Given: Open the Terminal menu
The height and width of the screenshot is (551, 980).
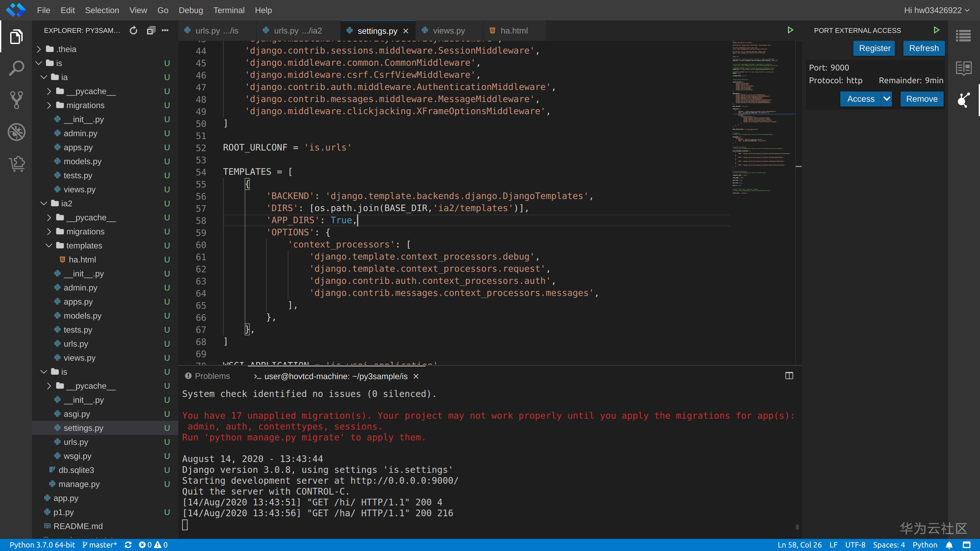Looking at the screenshot, I should pyautogui.click(x=229, y=10).
